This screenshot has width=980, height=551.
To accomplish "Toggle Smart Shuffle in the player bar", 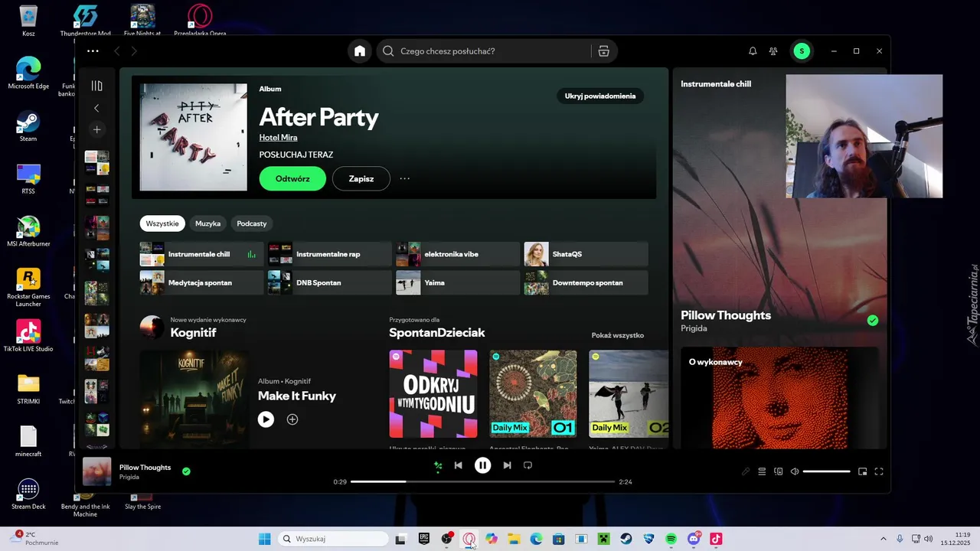I will (438, 465).
